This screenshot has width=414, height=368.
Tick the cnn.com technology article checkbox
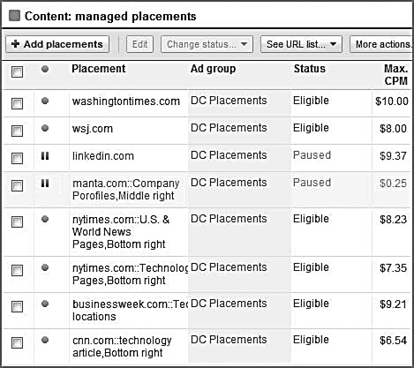click(x=17, y=343)
